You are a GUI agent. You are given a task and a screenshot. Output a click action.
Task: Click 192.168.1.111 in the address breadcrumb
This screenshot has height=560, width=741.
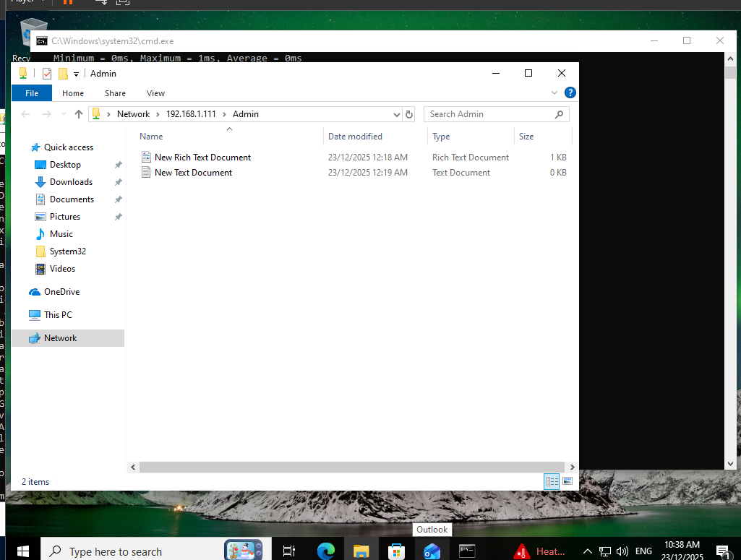tap(191, 114)
